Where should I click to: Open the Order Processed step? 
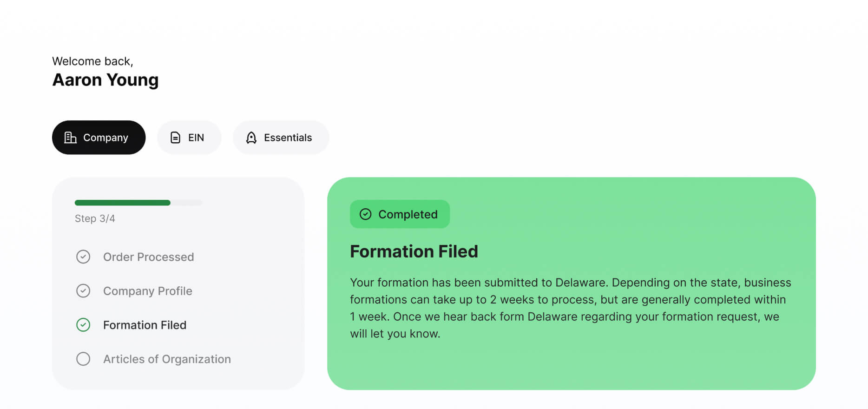tap(149, 257)
